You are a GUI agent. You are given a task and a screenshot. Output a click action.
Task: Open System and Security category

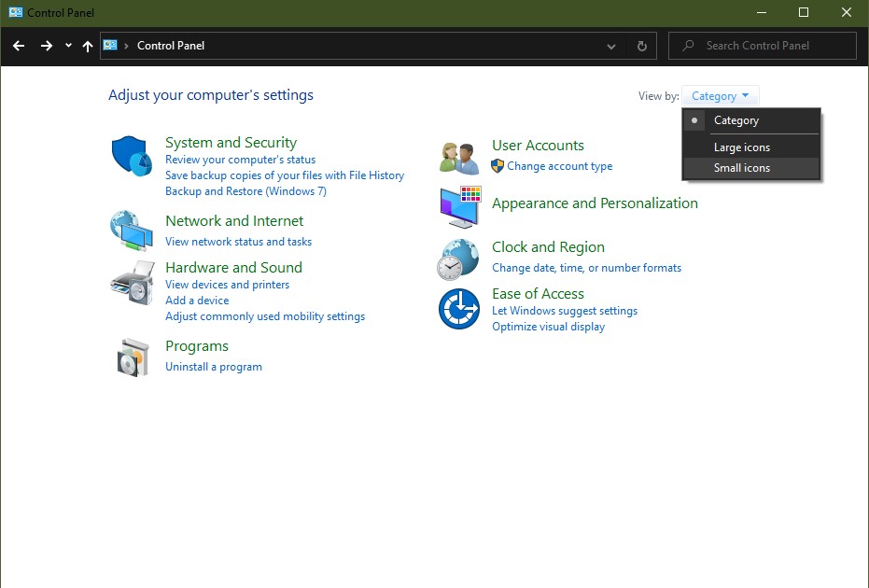pos(231,143)
